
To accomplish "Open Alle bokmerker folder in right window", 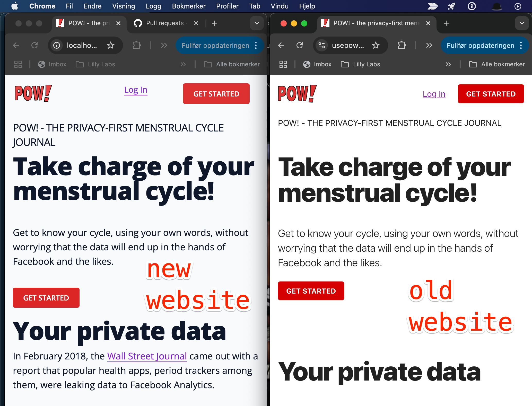I will point(497,64).
